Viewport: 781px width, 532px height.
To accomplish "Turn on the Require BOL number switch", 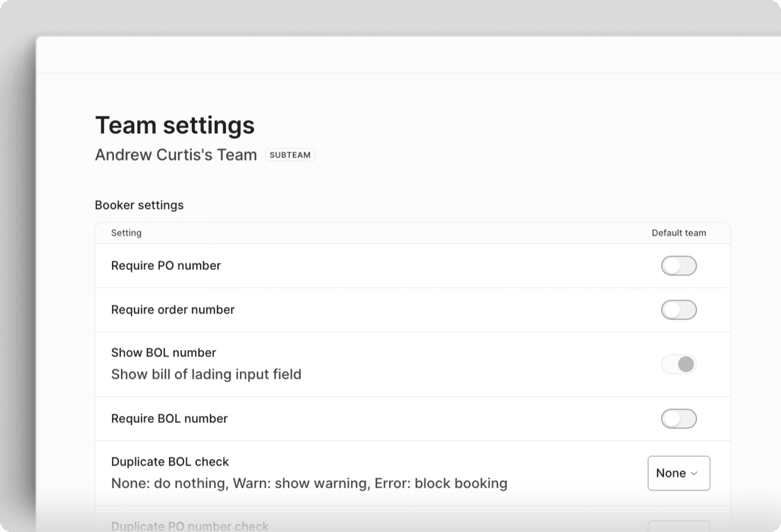I will [679, 419].
